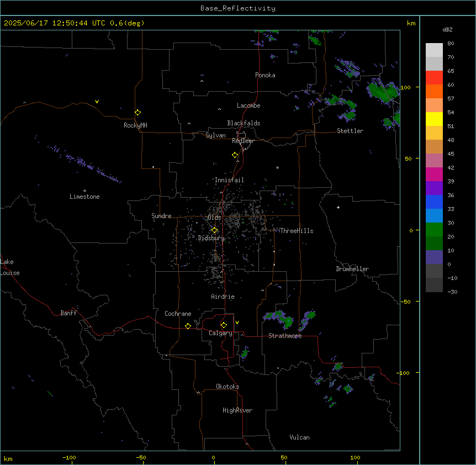The image size is (476, 465).
Task: Choose the Didsbury town label
Action: click(x=211, y=238)
